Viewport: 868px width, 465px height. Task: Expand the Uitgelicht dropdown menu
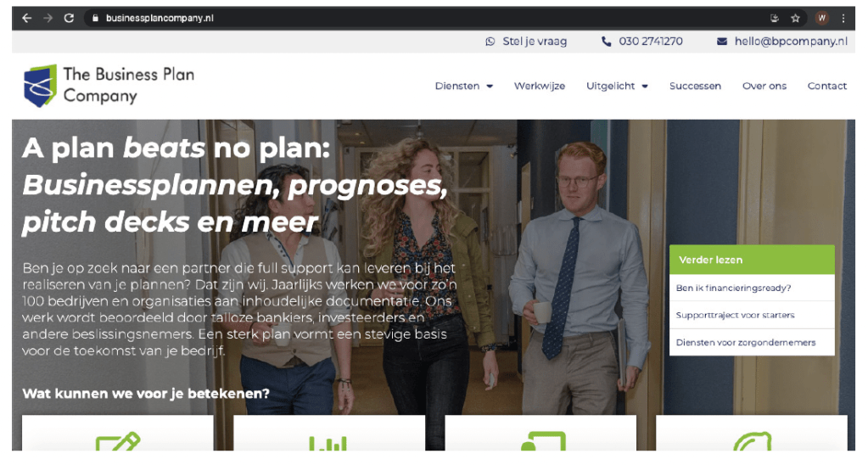click(617, 86)
